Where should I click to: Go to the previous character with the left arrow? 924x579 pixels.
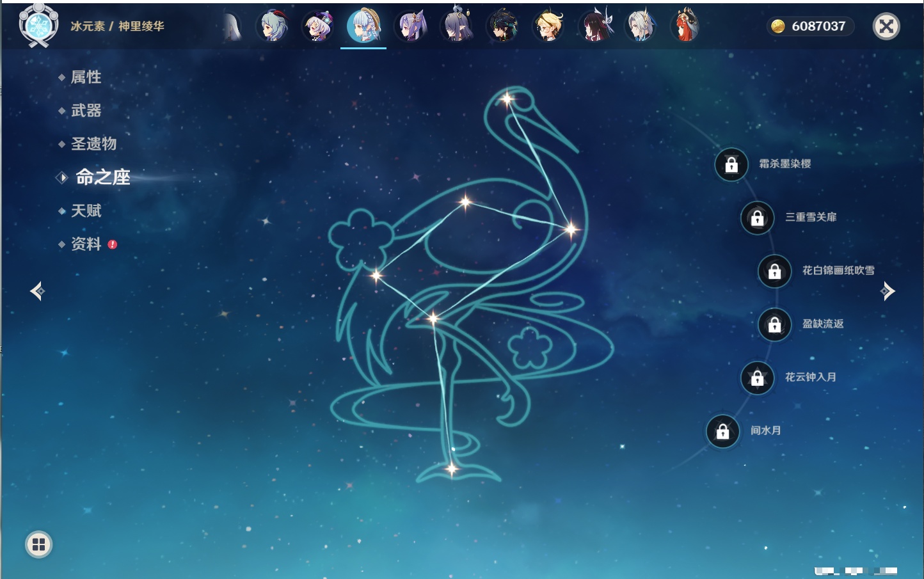[x=37, y=291]
